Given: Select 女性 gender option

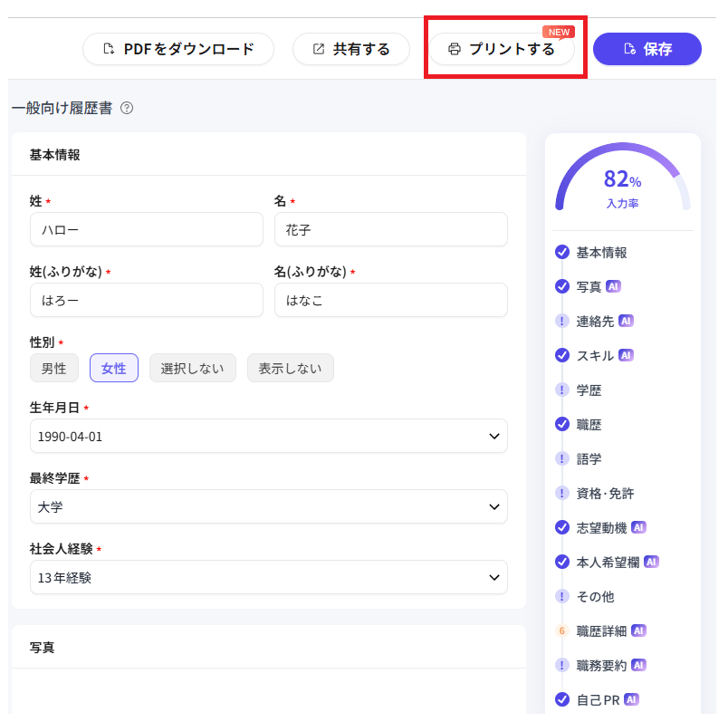Looking at the screenshot, I should tap(114, 368).
